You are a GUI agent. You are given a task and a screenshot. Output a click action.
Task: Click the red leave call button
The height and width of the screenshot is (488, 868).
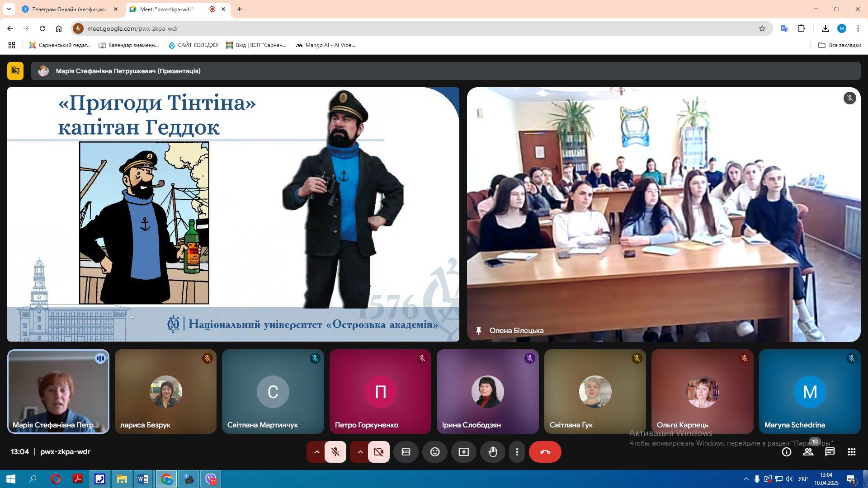[545, 452]
